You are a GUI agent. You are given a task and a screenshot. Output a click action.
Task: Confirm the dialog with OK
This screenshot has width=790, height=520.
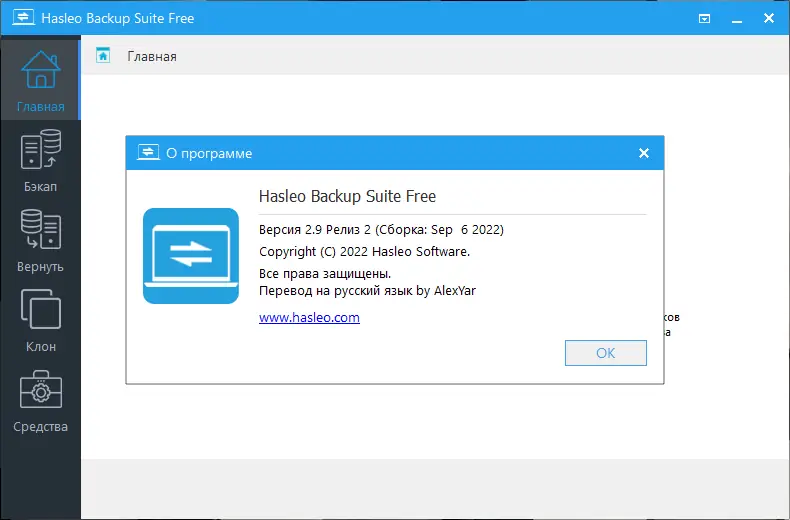tap(606, 353)
